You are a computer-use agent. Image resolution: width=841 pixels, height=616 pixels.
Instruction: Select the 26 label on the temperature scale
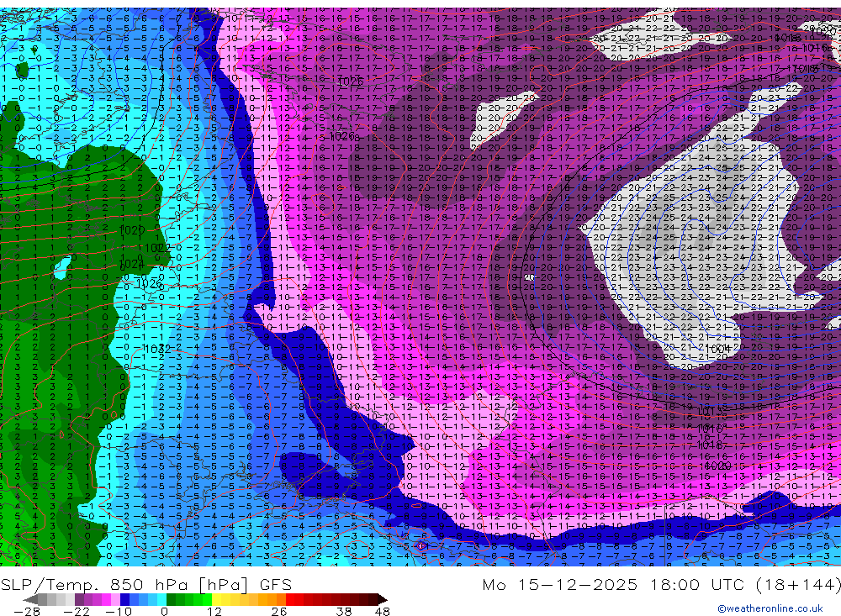tap(279, 612)
